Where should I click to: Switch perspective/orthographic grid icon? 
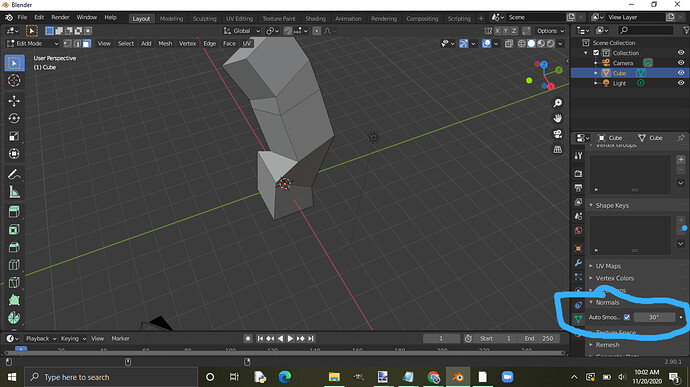click(558, 149)
